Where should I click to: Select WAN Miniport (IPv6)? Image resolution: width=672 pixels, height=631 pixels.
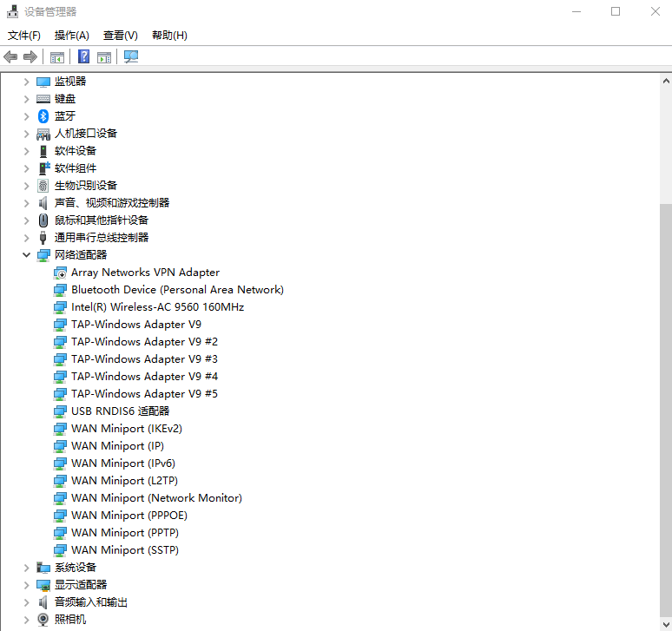pos(123,463)
